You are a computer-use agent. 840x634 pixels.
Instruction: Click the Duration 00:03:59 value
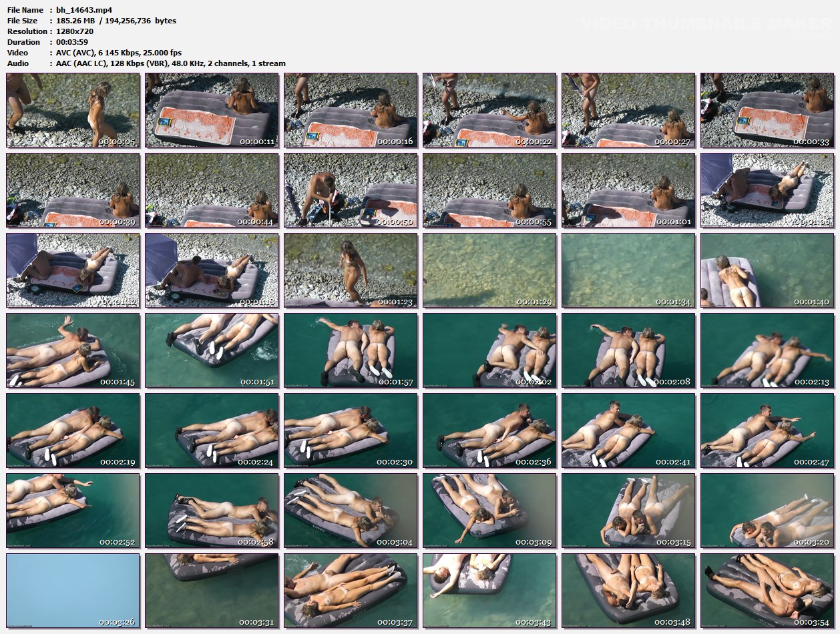[x=73, y=42]
